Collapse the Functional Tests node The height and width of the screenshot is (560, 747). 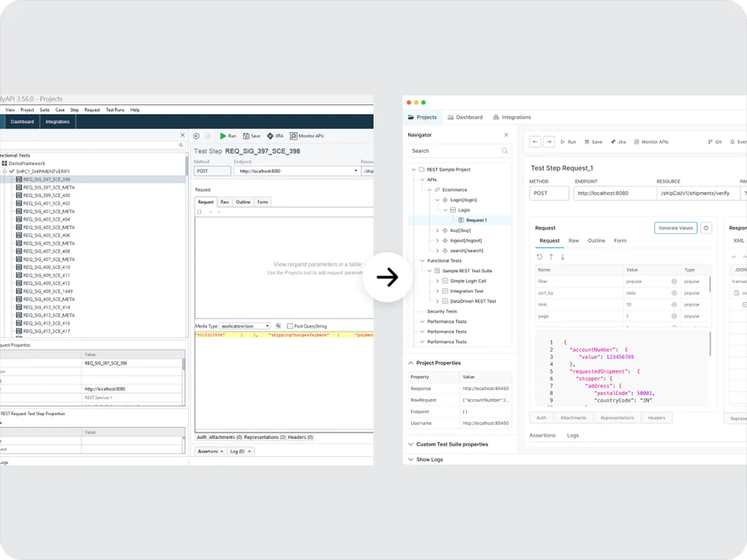[x=422, y=261]
